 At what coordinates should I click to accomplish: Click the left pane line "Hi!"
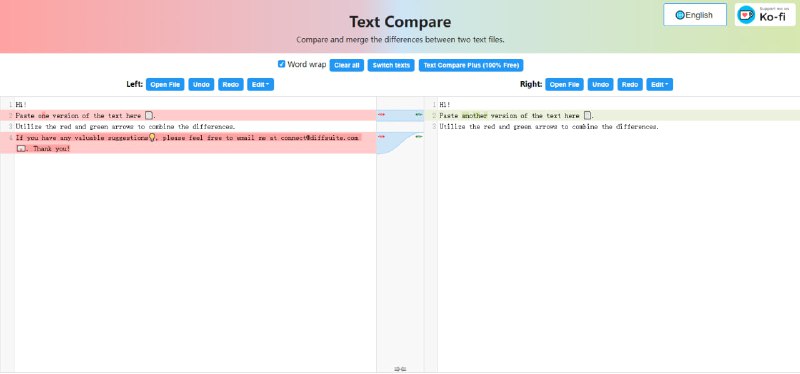coord(21,105)
